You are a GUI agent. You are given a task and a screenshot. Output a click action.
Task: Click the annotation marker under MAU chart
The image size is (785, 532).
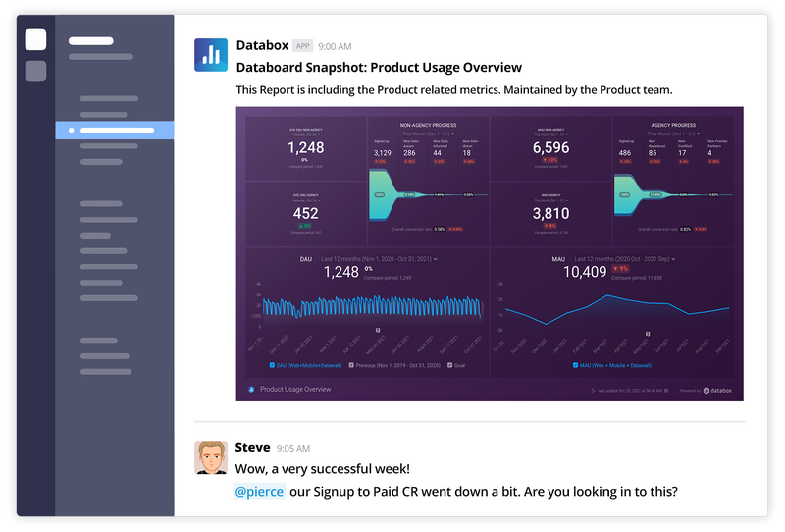coord(648,334)
